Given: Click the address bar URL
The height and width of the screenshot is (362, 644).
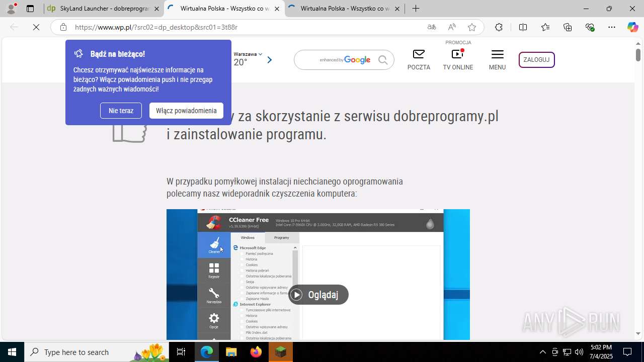Looking at the screenshot, I should [156, 27].
